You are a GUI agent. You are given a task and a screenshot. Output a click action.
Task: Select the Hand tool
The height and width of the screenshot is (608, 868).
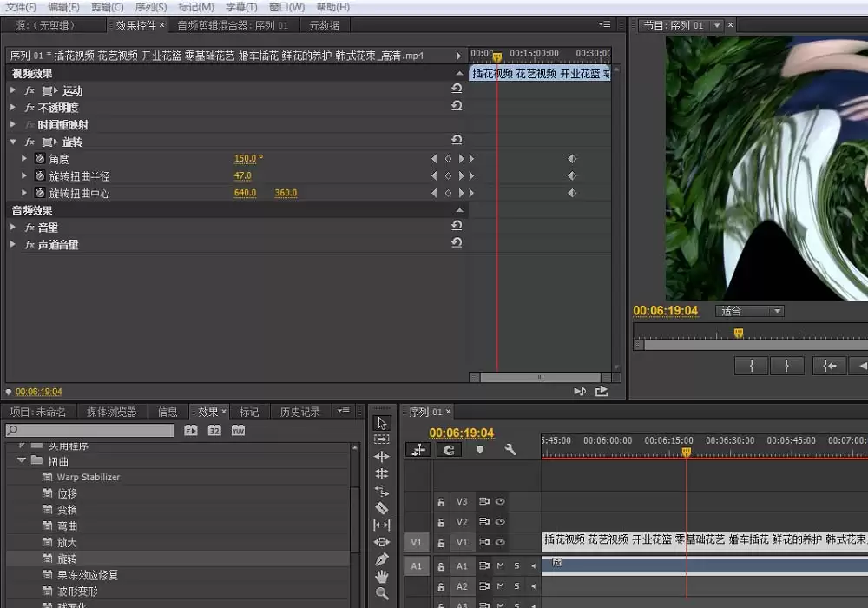[382, 577]
